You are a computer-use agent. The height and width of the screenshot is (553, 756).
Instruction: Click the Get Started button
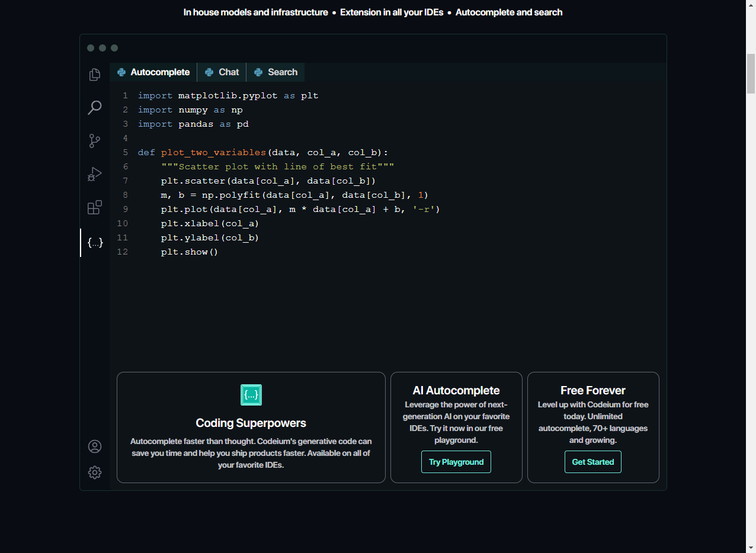click(592, 462)
